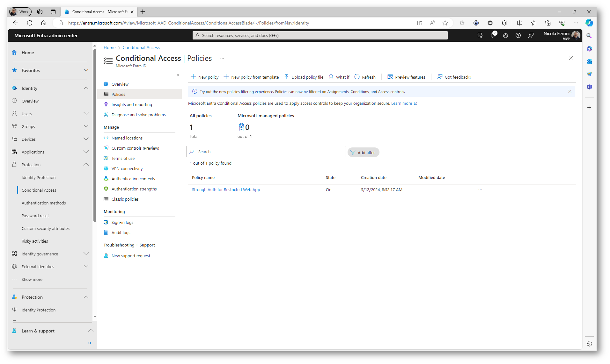
Task: Expand the Applications menu
Action: pos(86,152)
